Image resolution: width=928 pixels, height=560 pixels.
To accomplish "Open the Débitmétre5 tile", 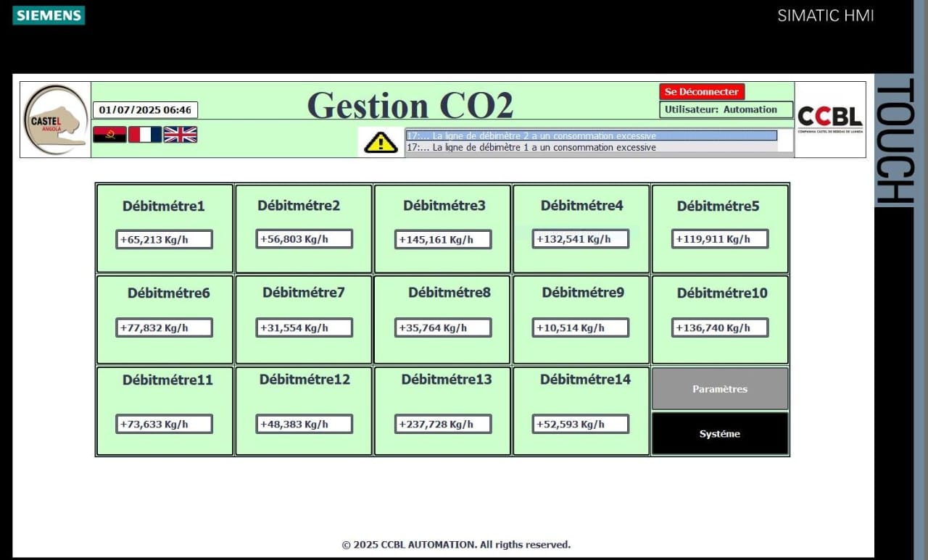I will point(720,229).
